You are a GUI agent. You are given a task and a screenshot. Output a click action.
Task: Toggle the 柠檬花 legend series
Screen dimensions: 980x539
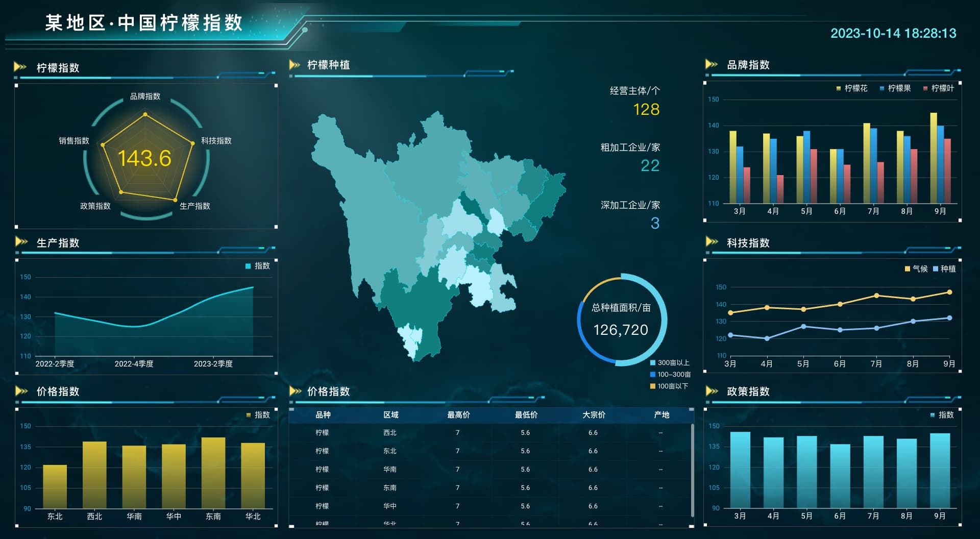[x=851, y=88]
